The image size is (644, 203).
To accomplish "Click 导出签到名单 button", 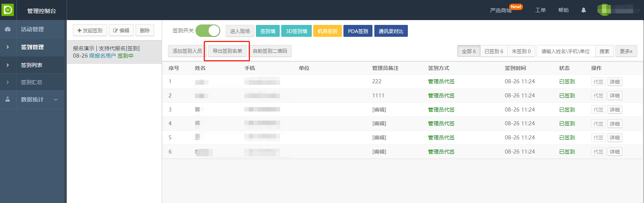I will point(227,51).
